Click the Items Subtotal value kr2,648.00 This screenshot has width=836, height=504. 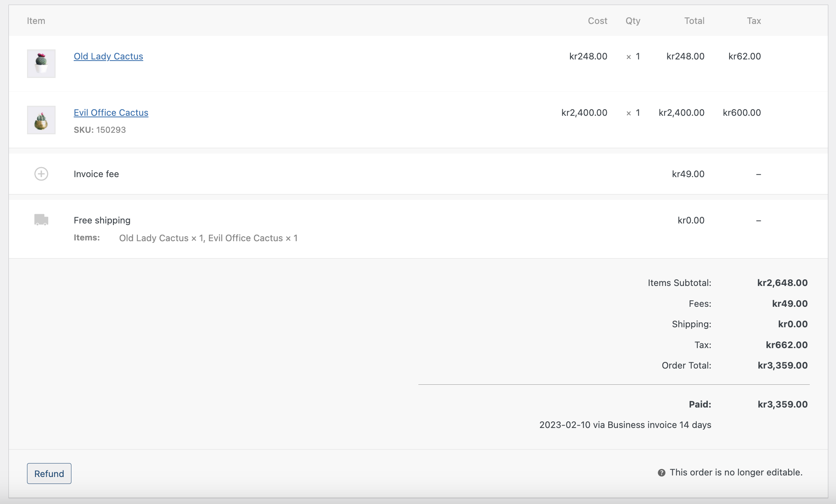(x=782, y=283)
